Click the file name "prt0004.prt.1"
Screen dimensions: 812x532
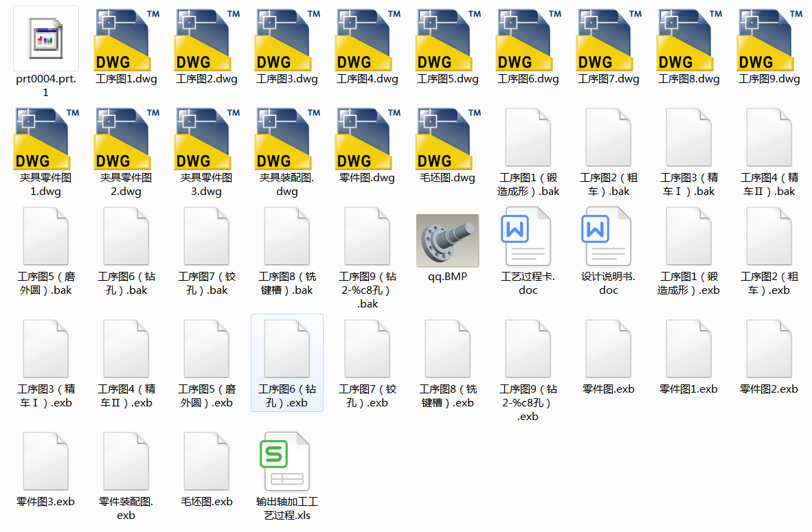coord(45,86)
